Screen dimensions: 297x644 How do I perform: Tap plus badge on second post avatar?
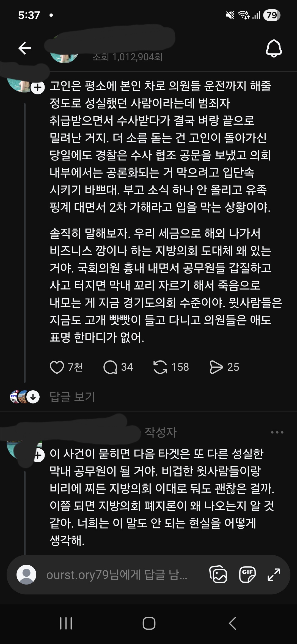(38, 456)
